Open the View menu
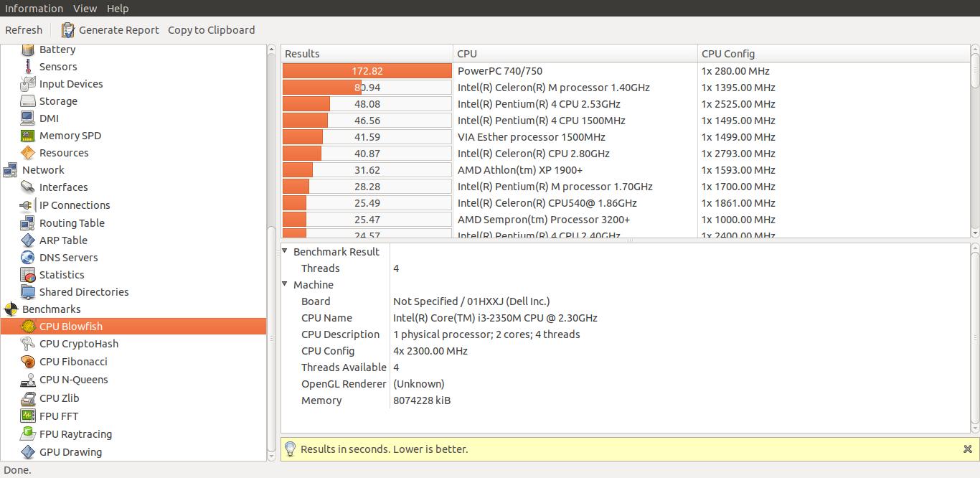 (85, 8)
